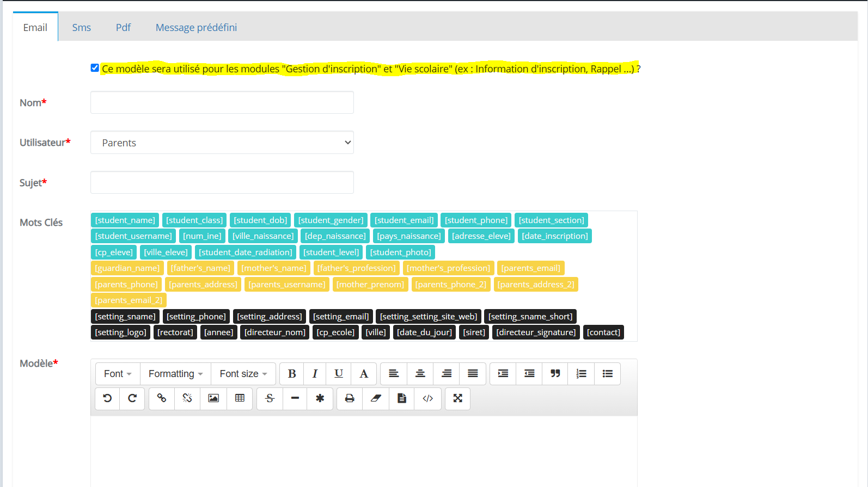
Task: Click the document template icon
Action: [x=402, y=398]
